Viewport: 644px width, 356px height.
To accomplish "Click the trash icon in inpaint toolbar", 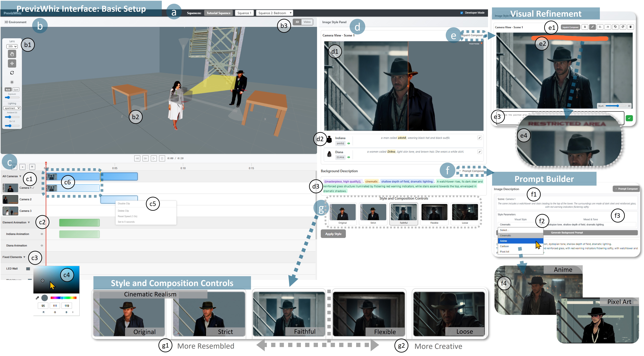I will (x=631, y=27).
